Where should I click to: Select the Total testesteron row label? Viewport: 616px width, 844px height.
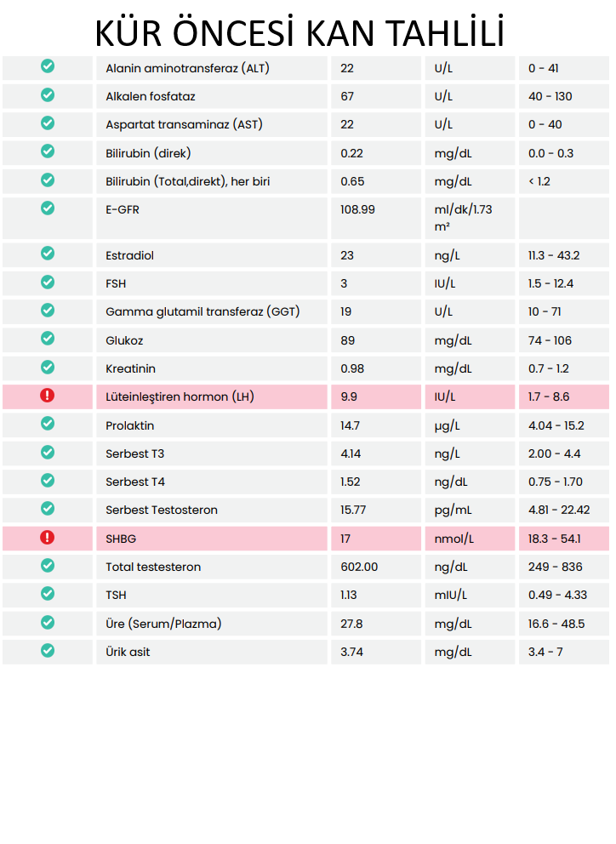click(x=153, y=567)
